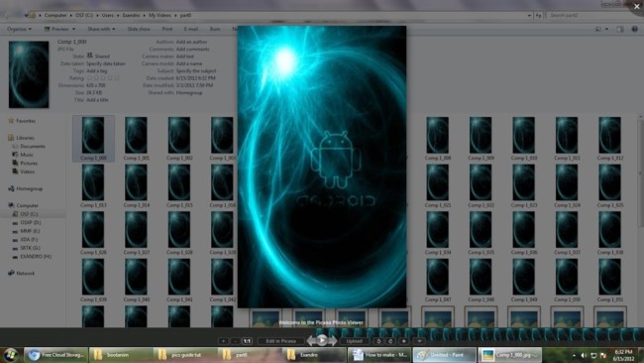Click E-mail in the Explorer toolbar

coord(191,29)
